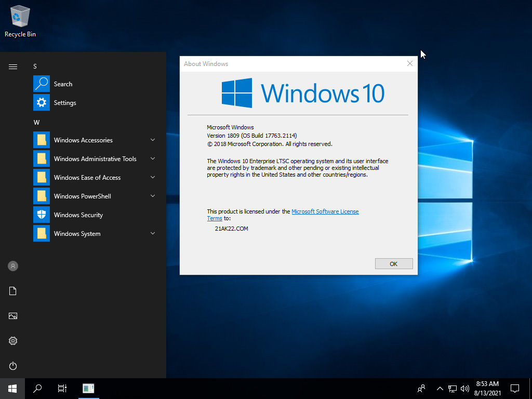Image resolution: width=532 pixels, height=399 pixels.
Task: Expand Windows Ease of Access chevron
Action: click(x=153, y=177)
